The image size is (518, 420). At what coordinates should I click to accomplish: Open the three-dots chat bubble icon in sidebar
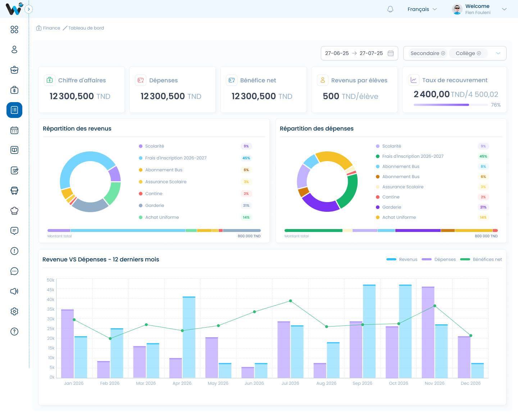(x=14, y=271)
